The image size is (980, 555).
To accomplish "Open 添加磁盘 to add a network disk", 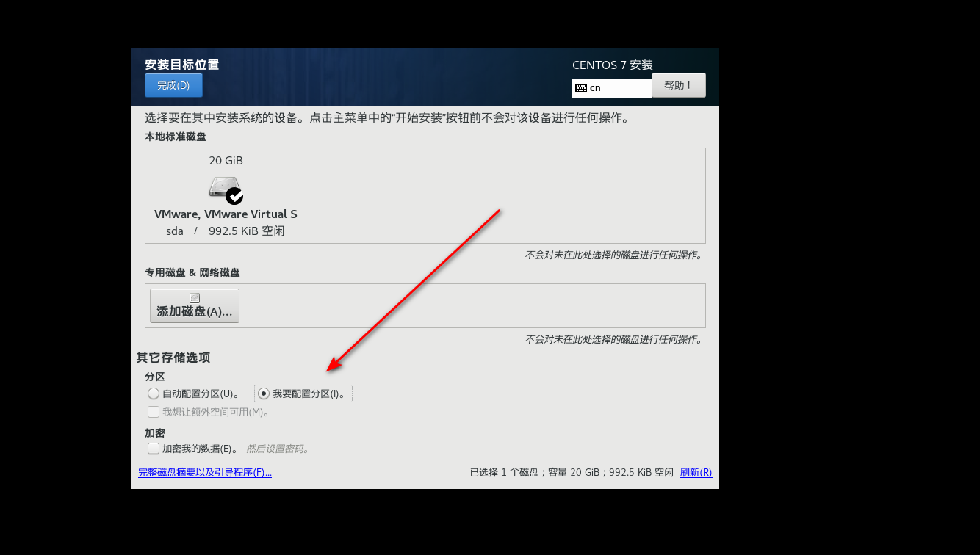I will point(194,305).
